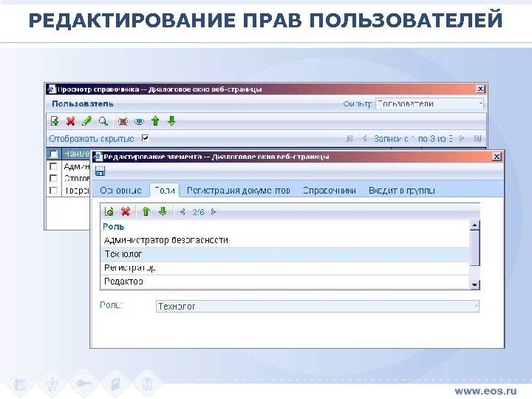The height and width of the screenshot is (399, 532).
Task: Open magnifier search in users toolbar
Action: pos(103,121)
